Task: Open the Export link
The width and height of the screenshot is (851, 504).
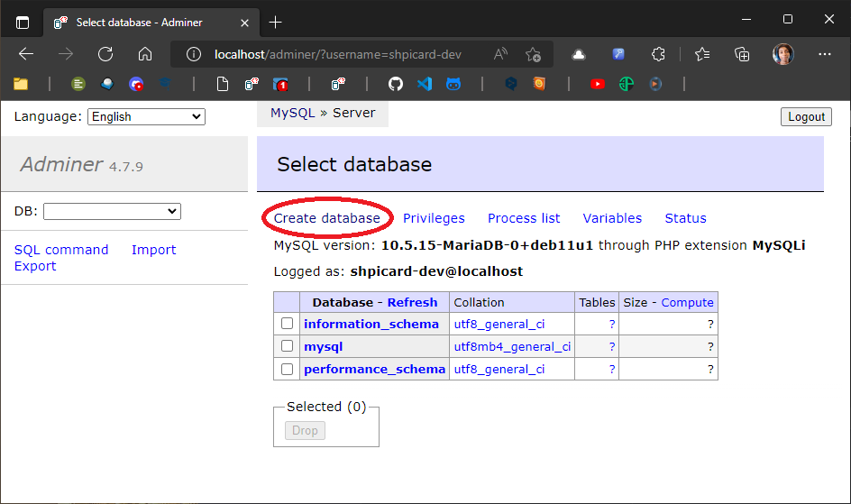Action: [x=35, y=266]
